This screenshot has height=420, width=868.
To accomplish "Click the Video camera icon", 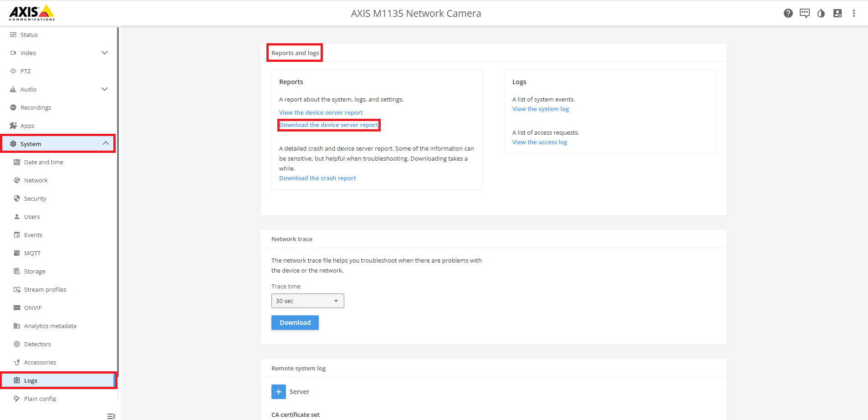I will pyautogui.click(x=13, y=53).
